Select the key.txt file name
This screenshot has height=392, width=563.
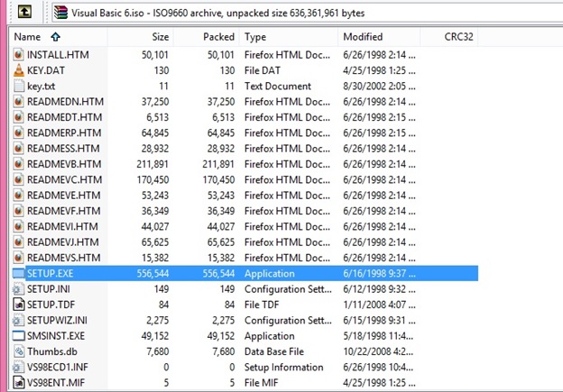pyautogui.click(x=41, y=87)
